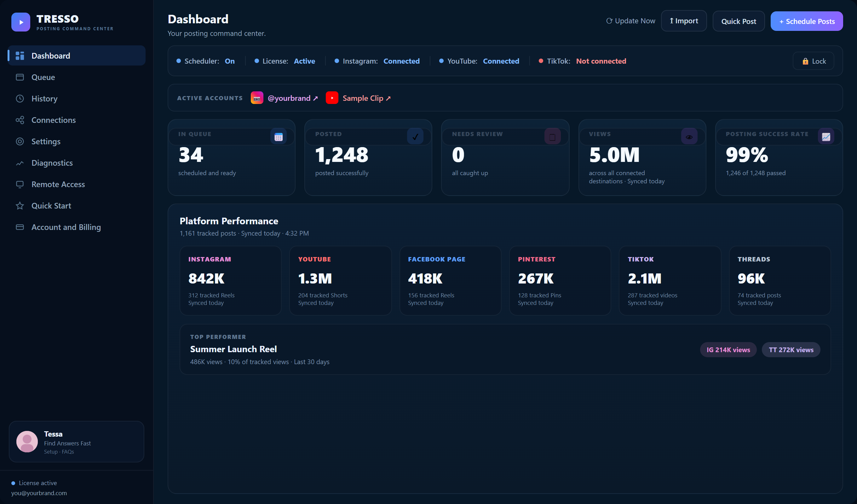Click the IG 214K views badge

pyautogui.click(x=728, y=350)
